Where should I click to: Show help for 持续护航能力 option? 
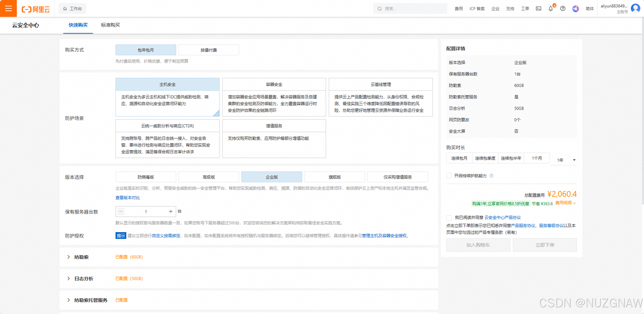tap(491, 176)
